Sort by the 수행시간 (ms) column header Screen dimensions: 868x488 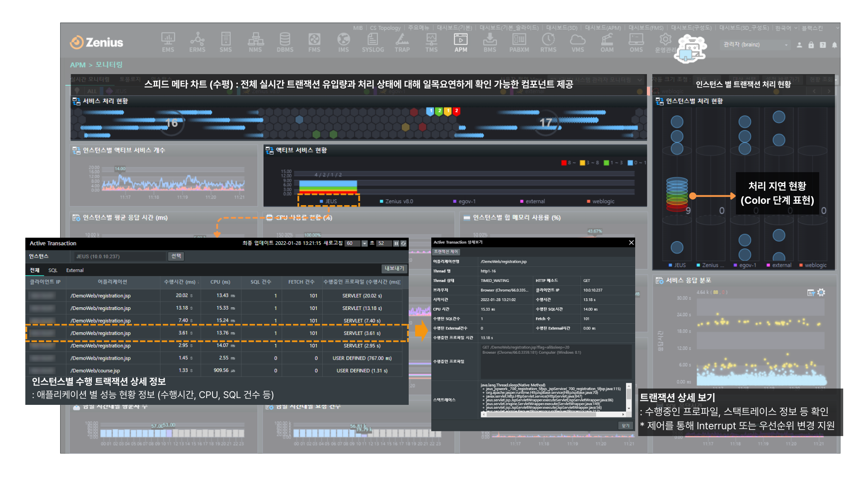coord(180,282)
